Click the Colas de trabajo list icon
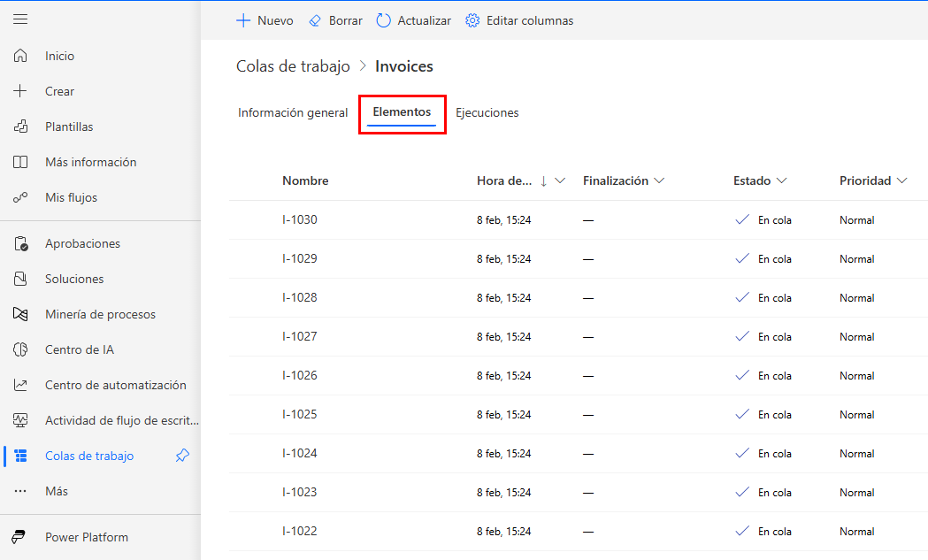Viewport: 928px width, 560px height. pyautogui.click(x=20, y=456)
